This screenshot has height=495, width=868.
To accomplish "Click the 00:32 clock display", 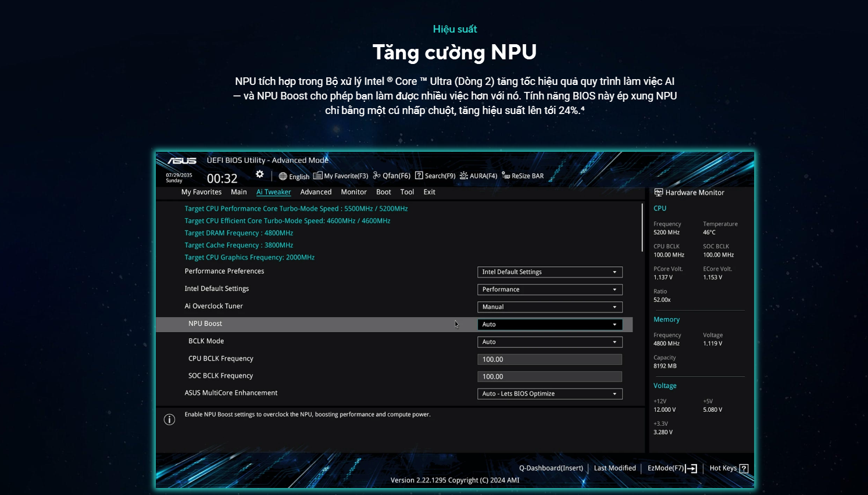I will pyautogui.click(x=222, y=179).
